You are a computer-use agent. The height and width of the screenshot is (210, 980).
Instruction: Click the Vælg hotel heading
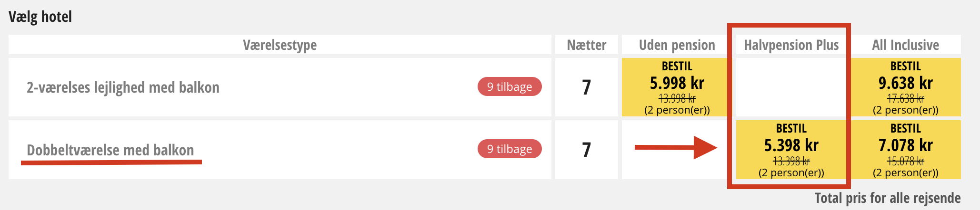coord(40,17)
